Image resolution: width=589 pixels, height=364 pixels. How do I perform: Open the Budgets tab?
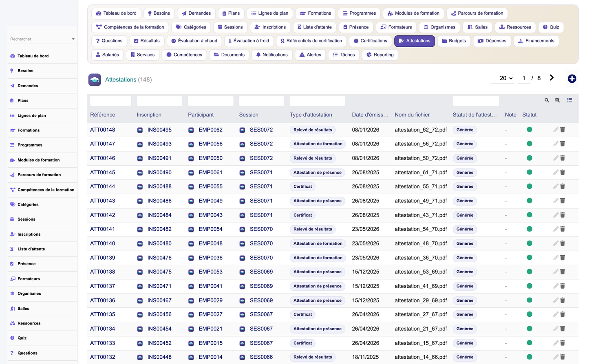coord(454,41)
